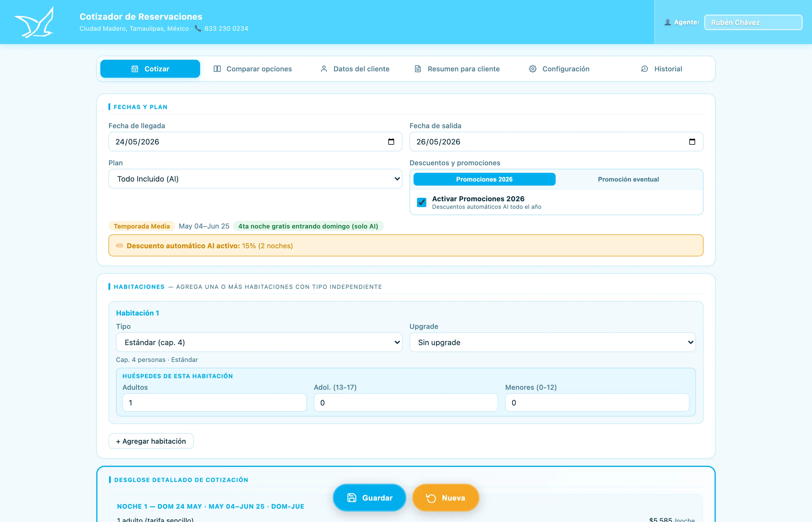
Task: Click the + Agregar habitación button
Action: click(151, 441)
